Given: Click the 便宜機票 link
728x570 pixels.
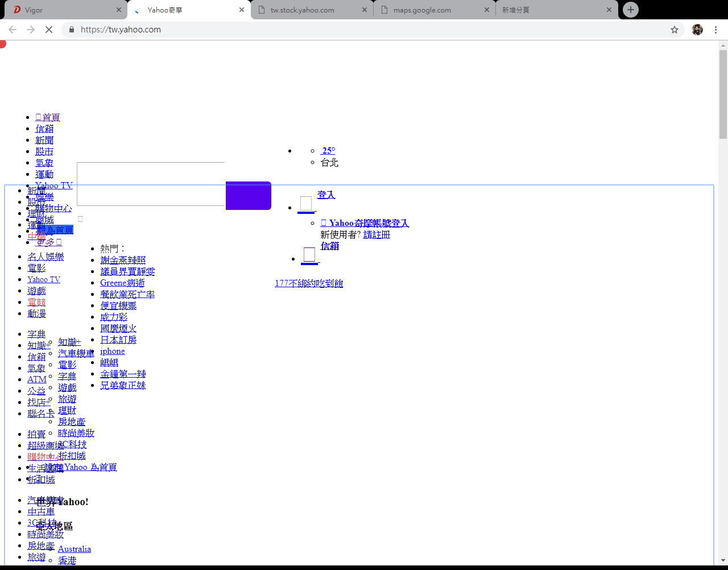Looking at the screenshot, I should (118, 305).
